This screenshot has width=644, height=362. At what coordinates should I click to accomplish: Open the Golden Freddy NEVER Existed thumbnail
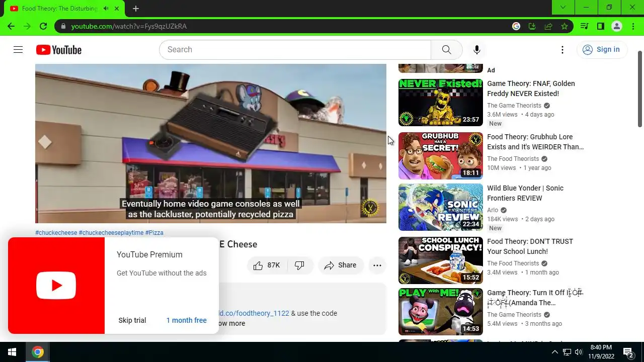coord(441,103)
